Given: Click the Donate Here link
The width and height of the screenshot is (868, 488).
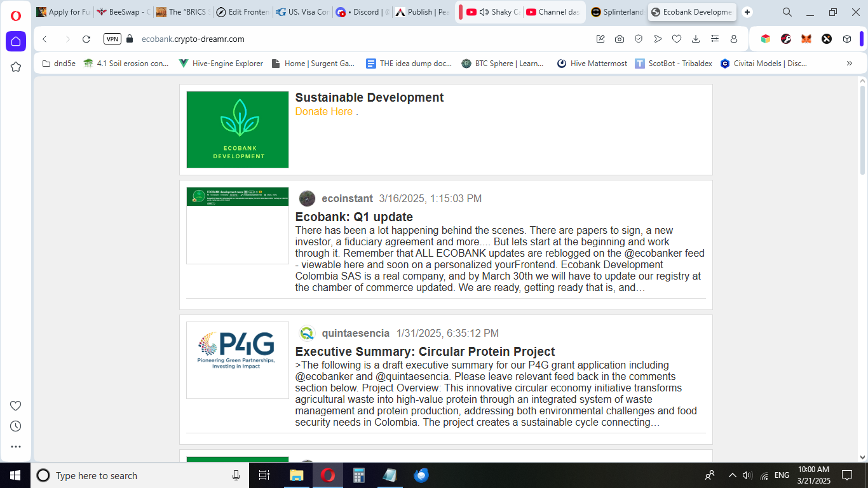Looking at the screenshot, I should click(x=323, y=112).
